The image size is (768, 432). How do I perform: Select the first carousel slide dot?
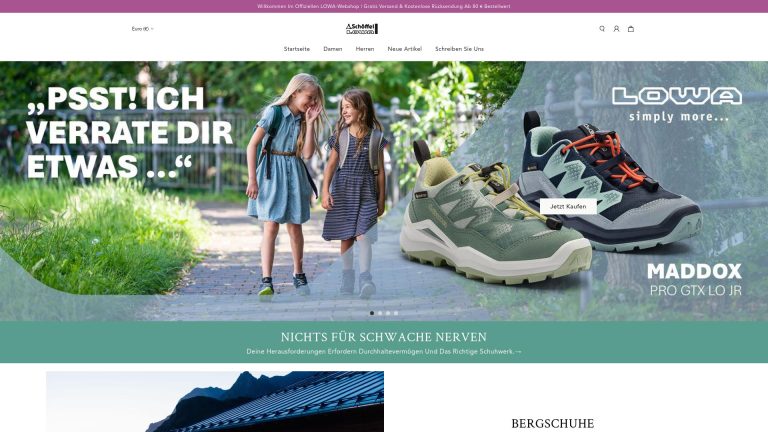coord(372,313)
